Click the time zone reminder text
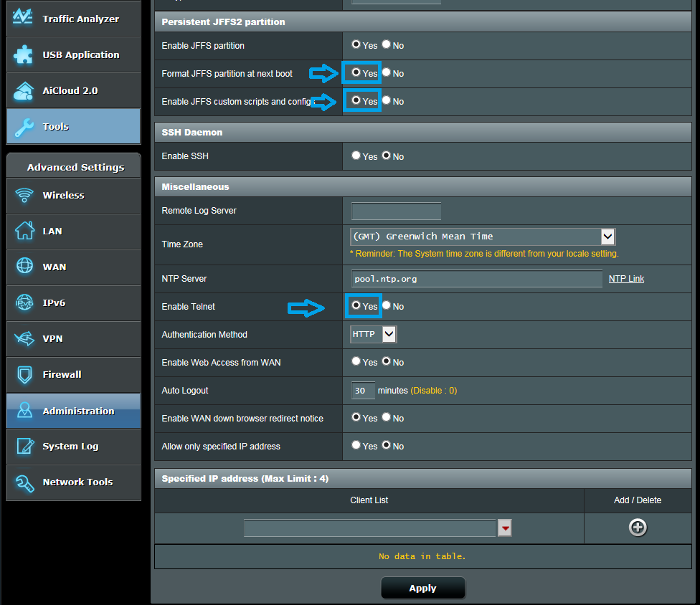700x605 pixels. point(484,254)
